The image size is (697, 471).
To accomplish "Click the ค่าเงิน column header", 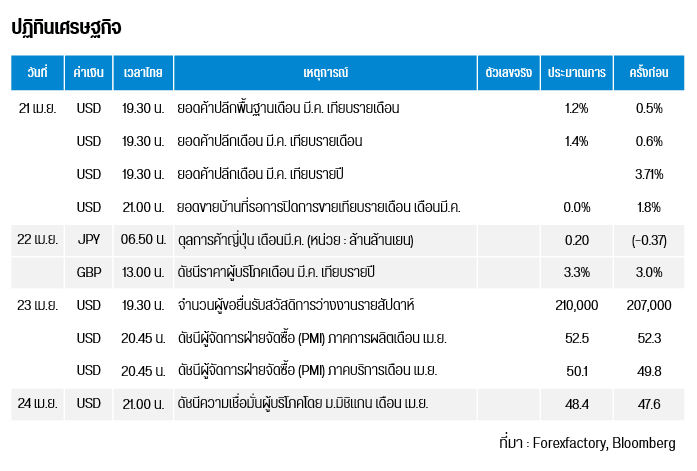I will [89, 75].
